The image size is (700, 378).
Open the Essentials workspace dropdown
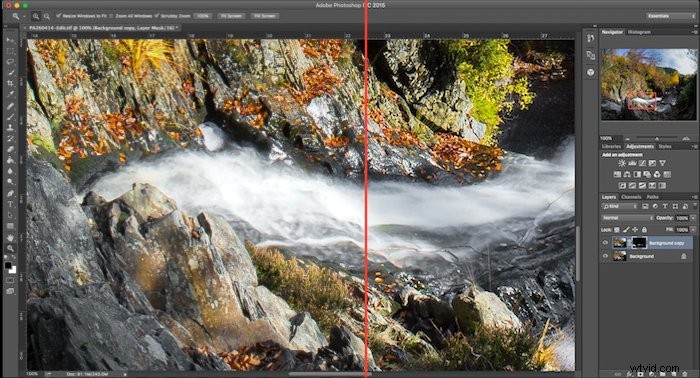(671, 16)
